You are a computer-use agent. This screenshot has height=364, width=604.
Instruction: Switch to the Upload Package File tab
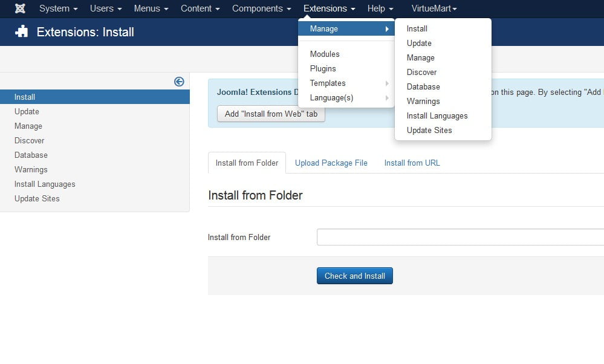tap(331, 163)
